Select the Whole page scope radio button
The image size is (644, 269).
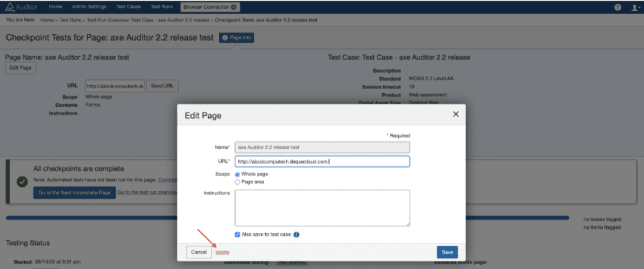(x=238, y=175)
